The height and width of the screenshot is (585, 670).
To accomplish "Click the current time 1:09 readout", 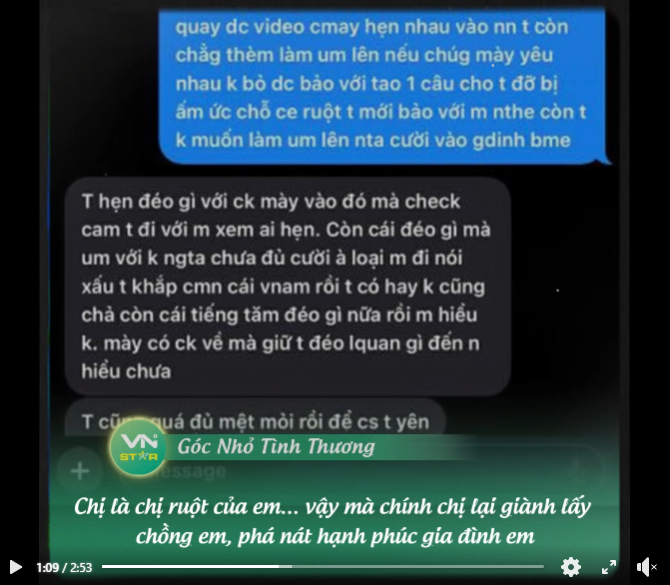I will 47,567.
